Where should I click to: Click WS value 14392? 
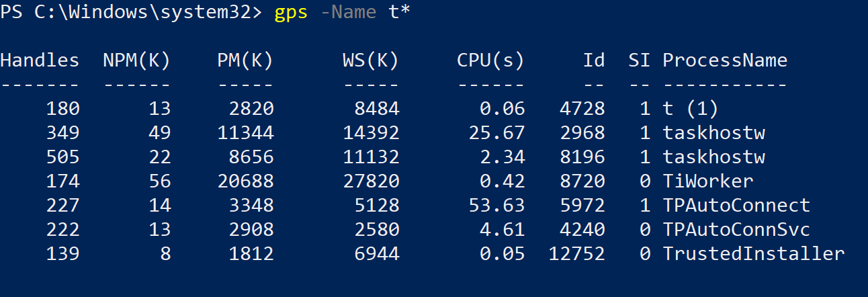point(371,133)
